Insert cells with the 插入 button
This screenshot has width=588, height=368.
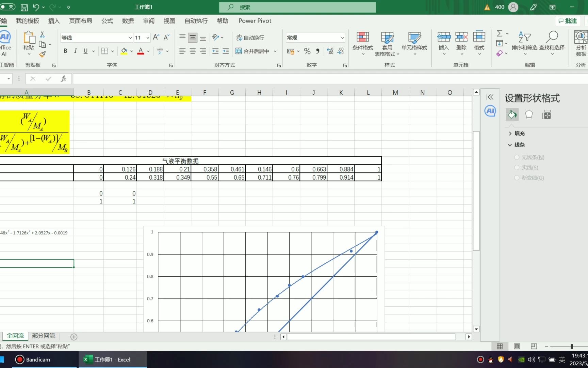tap(444, 44)
